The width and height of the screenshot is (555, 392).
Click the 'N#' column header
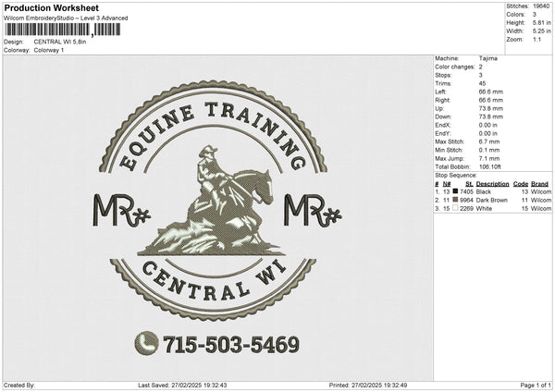[447, 184]
